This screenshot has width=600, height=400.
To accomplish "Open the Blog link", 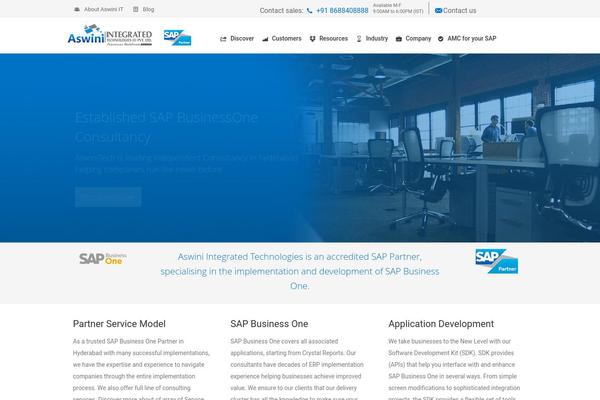I will tap(148, 9).
